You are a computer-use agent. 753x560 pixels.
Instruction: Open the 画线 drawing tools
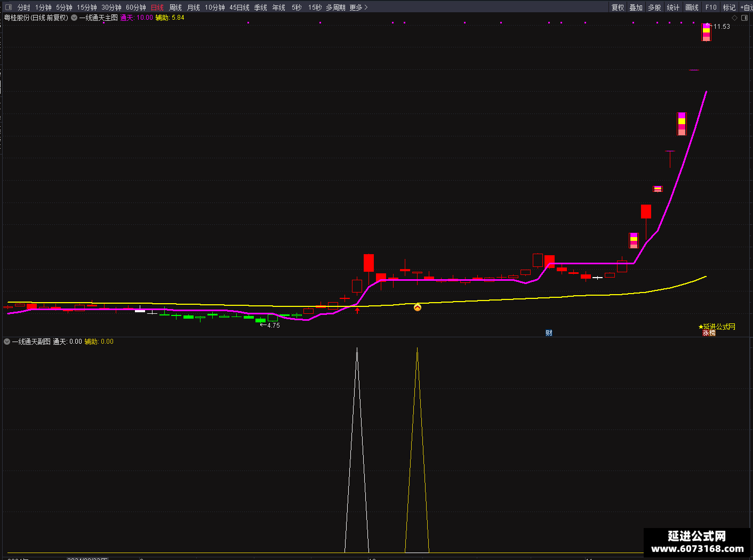pos(692,7)
